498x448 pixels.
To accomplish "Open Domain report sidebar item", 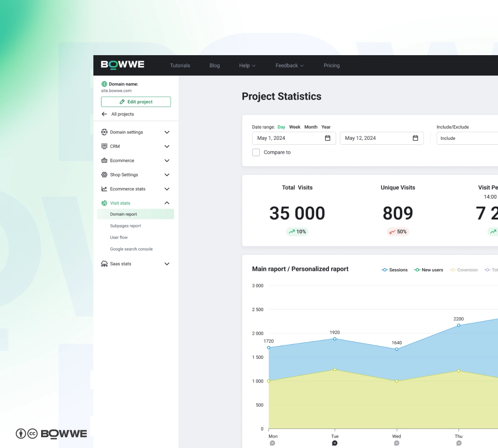I will point(136,214).
